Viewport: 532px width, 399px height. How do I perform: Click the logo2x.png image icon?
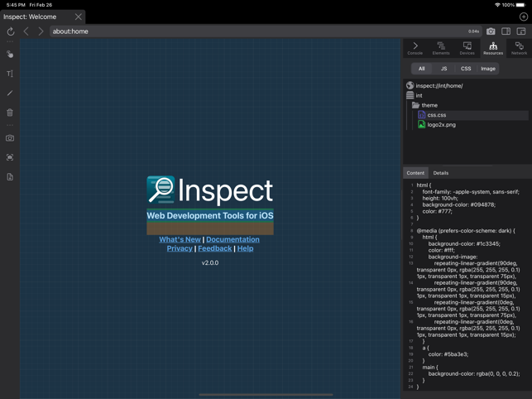click(x=421, y=125)
